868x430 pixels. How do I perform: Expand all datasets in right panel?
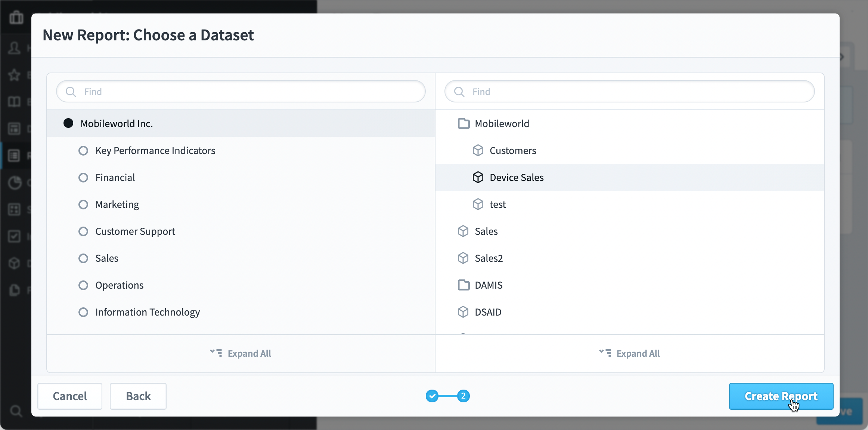coord(629,353)
